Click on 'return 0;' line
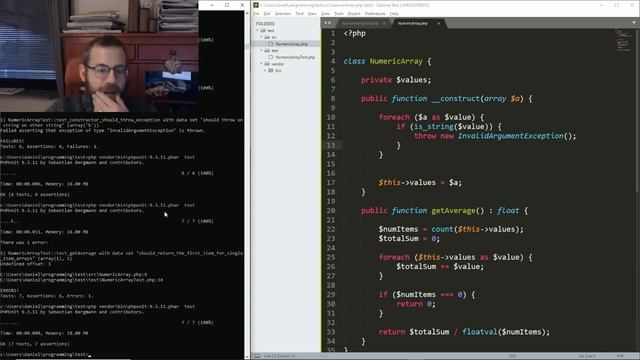The height and width of the screenshot is (360, 640). pyautogui.click(x=416, y=304)
